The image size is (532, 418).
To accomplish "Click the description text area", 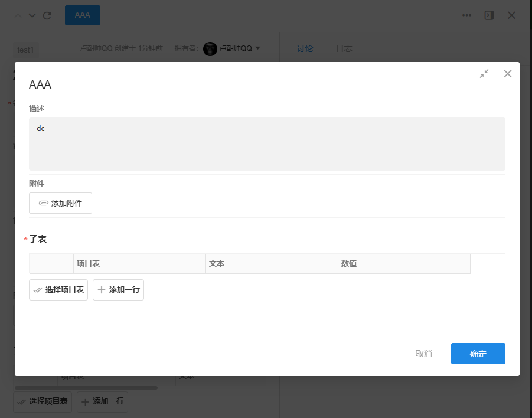I will click(267, 143).
